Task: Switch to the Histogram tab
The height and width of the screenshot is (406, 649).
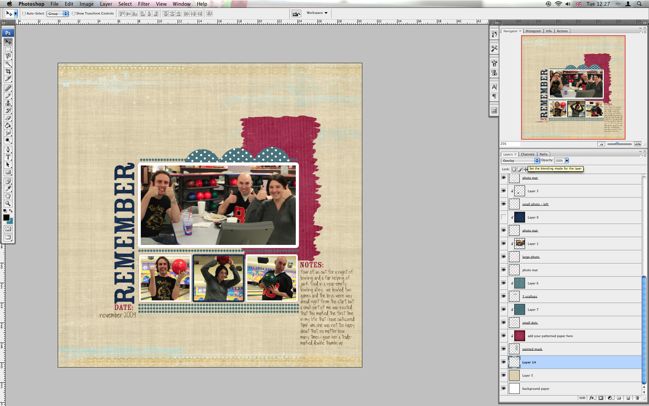Action: 533,31
